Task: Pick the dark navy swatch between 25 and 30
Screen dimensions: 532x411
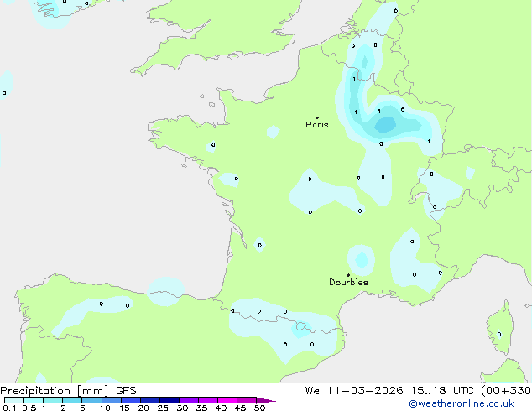Action: [170, 400]
